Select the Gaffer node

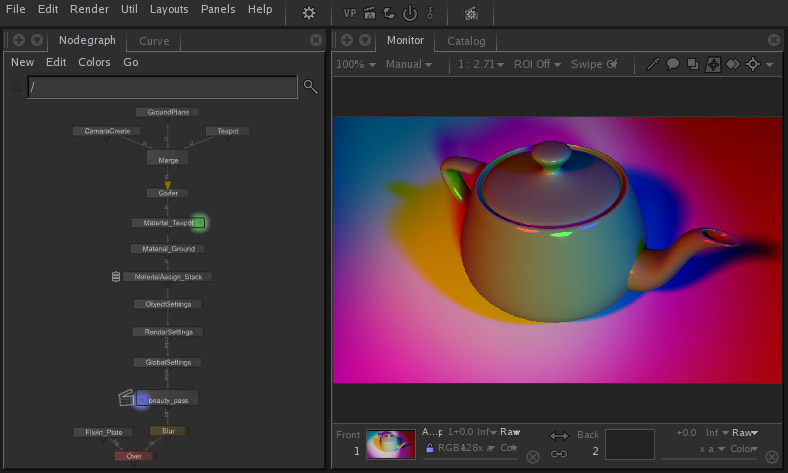(168, 193)
